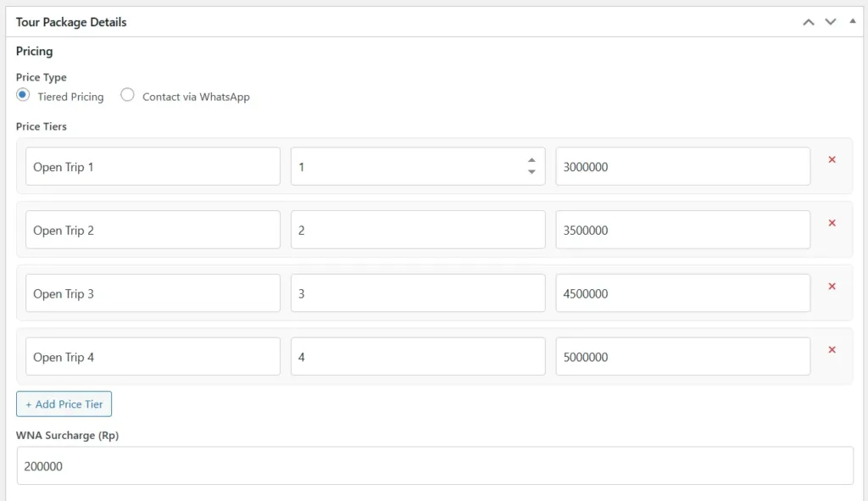Image resolution: width=868 pixels, height=501 pixels.
Task: Click the Add Price Tier button
Action: pyautogui.click(x=64, y=404)
